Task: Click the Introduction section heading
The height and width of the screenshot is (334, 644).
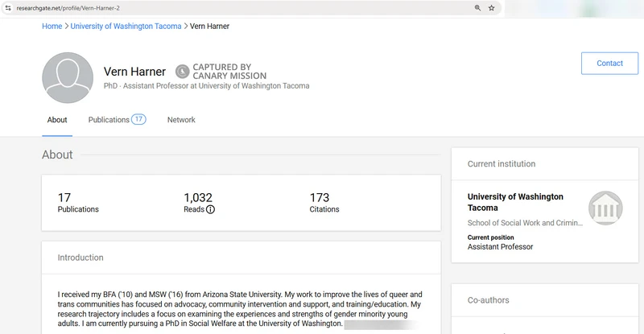Action: point(80,258)
